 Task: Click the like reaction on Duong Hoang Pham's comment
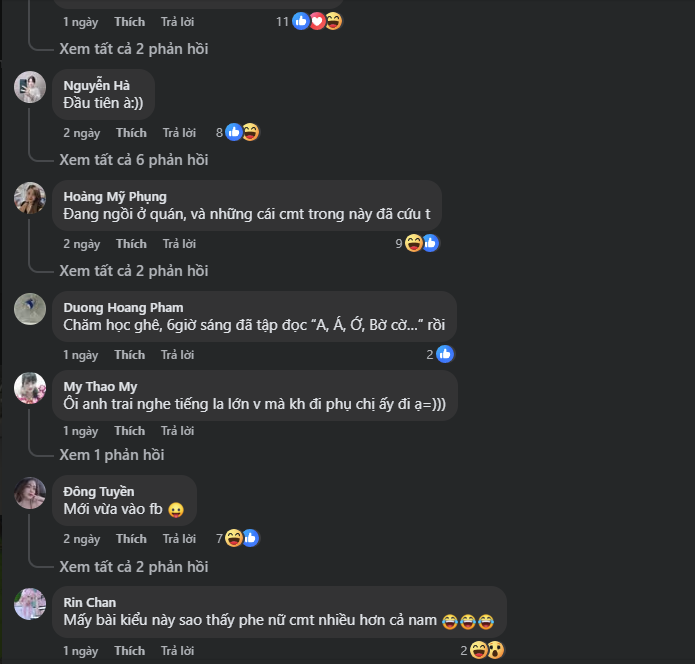(x=445, y=354)
